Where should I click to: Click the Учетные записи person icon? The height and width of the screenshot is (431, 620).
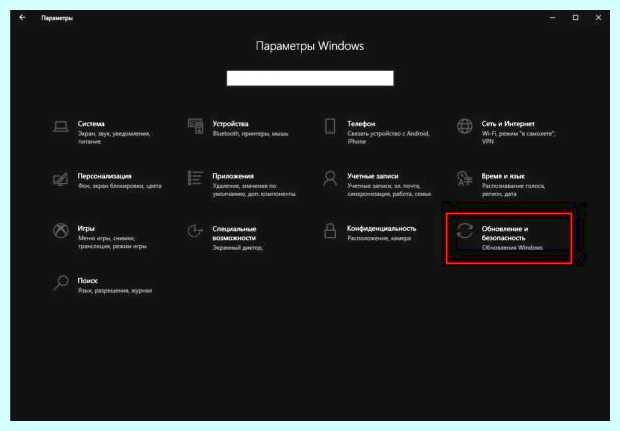[x=330, y=179]
